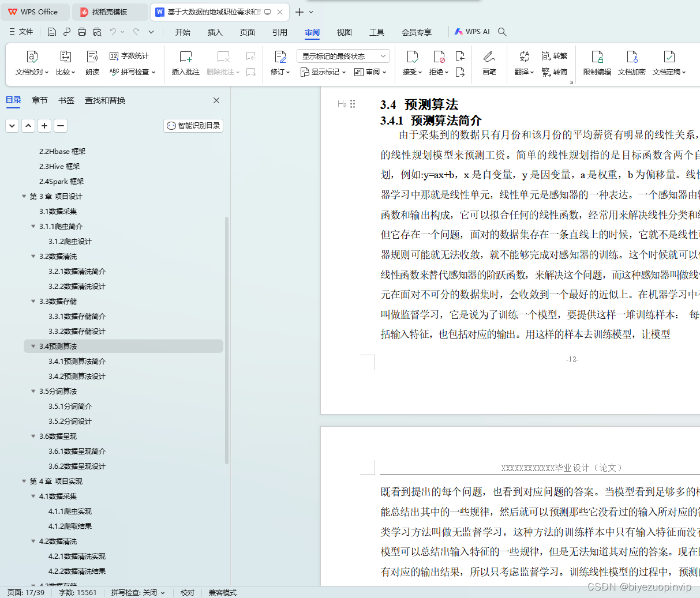Collapse 第 3 章 项目设计 node
The image size is (700, 598).
24,197
